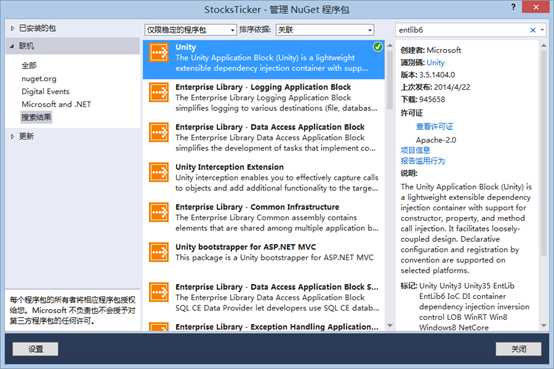554x369 pixels.
Task: Click the package list scroll up arrow
Action: (x=389, y=46)
